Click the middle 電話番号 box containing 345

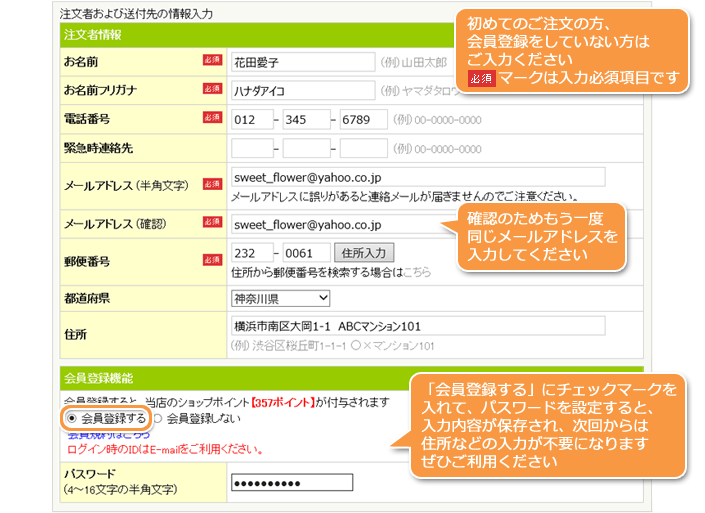pos(306,119)
